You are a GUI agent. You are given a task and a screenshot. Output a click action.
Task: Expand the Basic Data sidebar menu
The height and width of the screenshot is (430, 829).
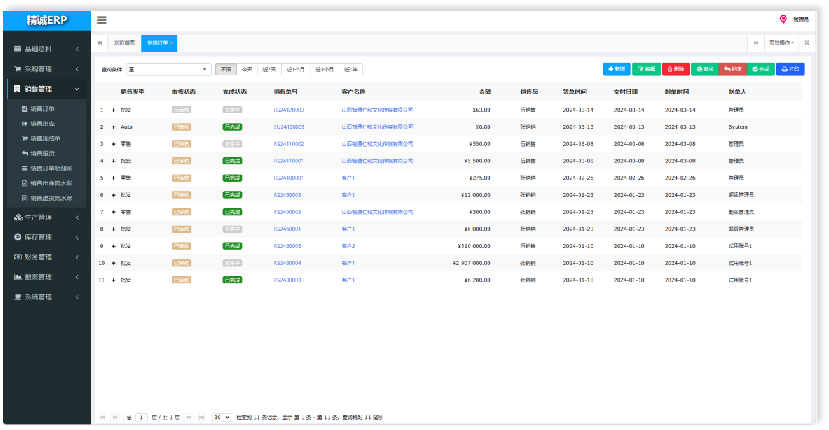coord(47,49)
